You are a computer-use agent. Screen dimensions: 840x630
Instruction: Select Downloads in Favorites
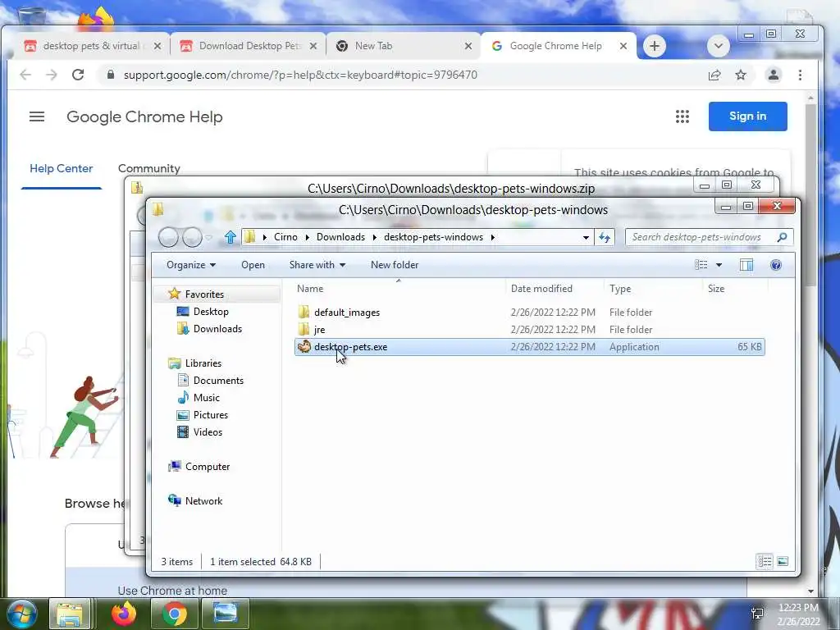(x=217, y=328)
